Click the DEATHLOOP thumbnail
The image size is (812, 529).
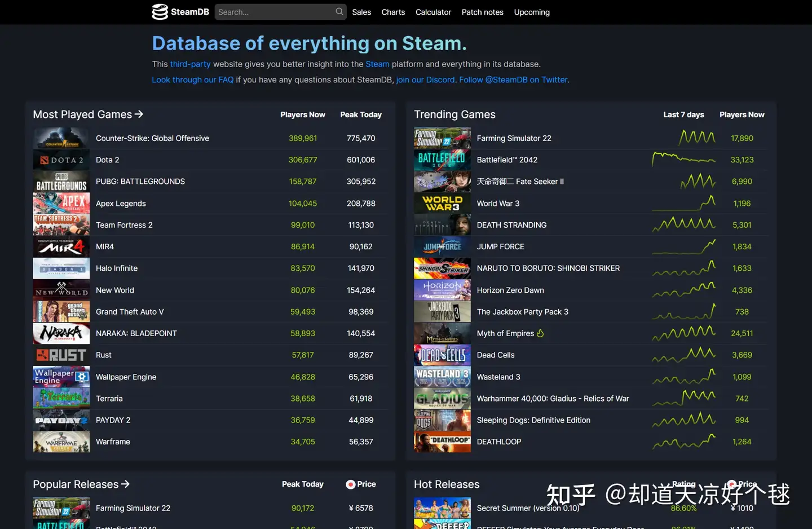[x=442, y=442]
